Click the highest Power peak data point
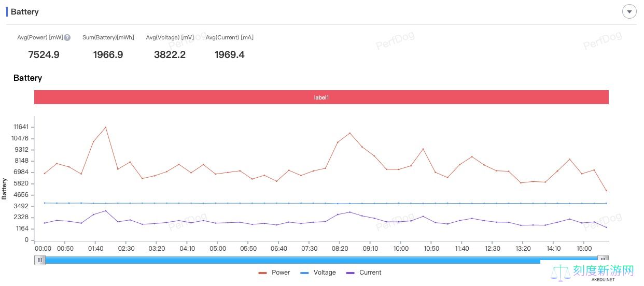 tap(106, 127)
